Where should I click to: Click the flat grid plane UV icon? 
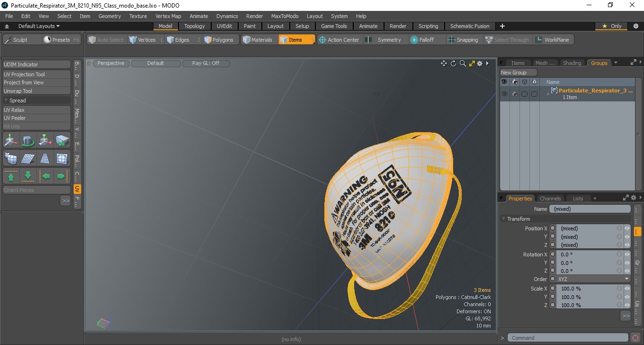[28, 158]
